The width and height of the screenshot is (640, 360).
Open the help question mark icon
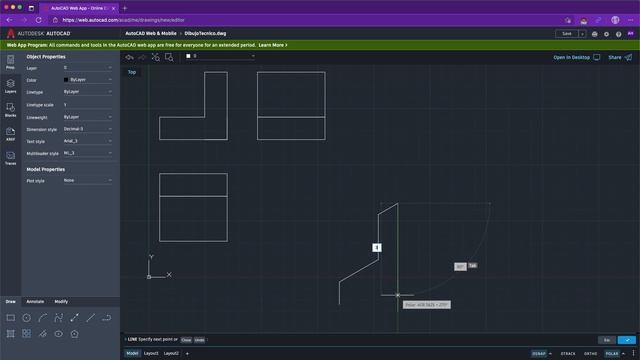tap(619, 34)
